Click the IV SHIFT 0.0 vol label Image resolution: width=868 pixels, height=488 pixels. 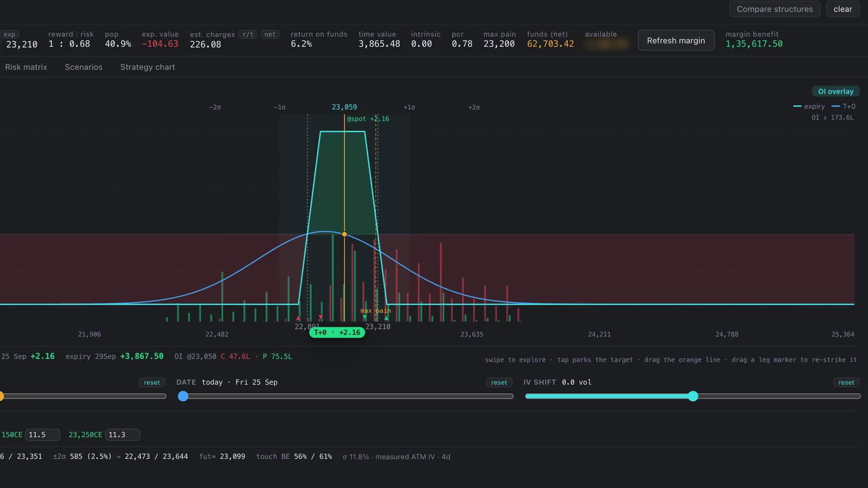pos(557,382)
